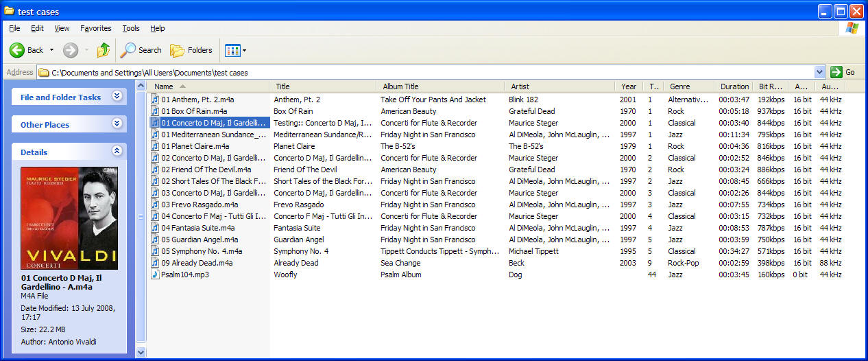Click the 'Michael Tippett' artist cell
This screenshot has width=868, height=361.
(533, 251)
